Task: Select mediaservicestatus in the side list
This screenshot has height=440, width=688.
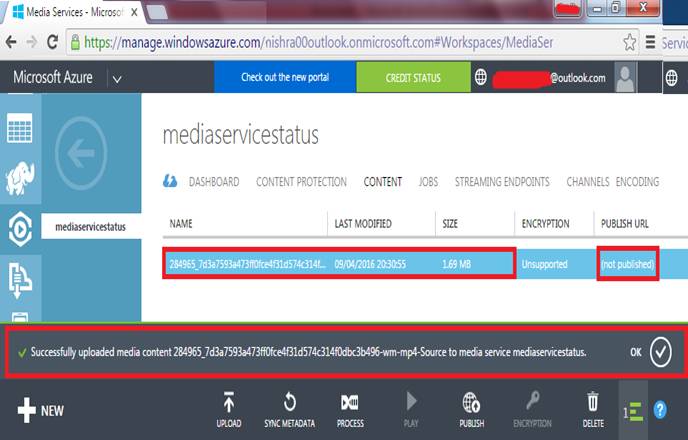Action: (x=91, y=227)
